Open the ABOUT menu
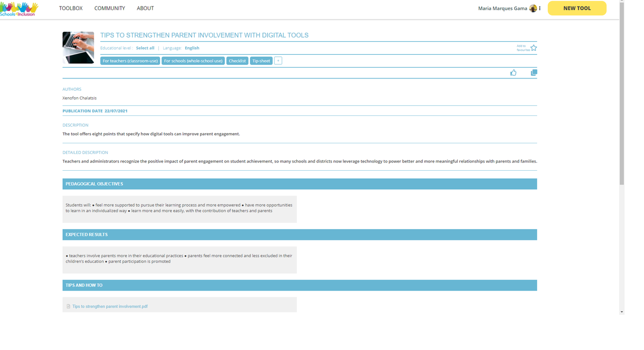Image resolution: width=644 pixels, height=350 pixels. click(x=145, y=8)
